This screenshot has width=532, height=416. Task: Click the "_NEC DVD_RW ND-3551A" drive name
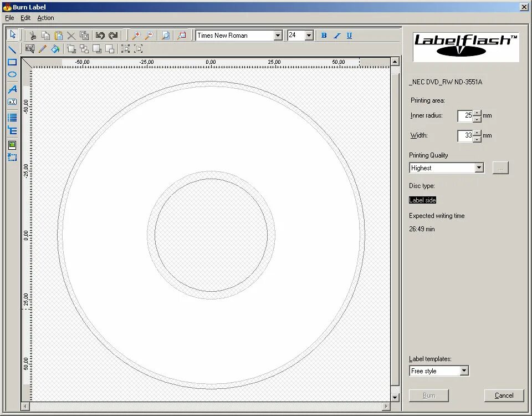click(x=445, y=82)
